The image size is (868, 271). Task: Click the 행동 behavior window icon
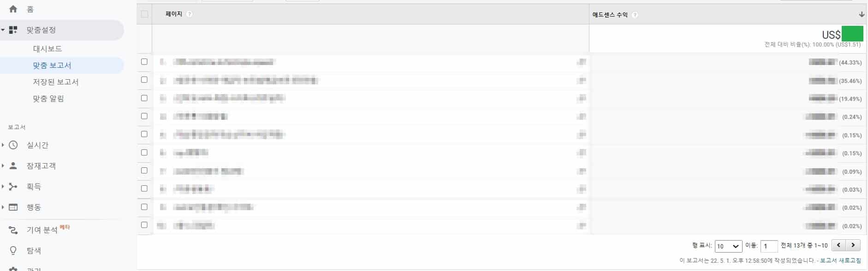[13, 207]
